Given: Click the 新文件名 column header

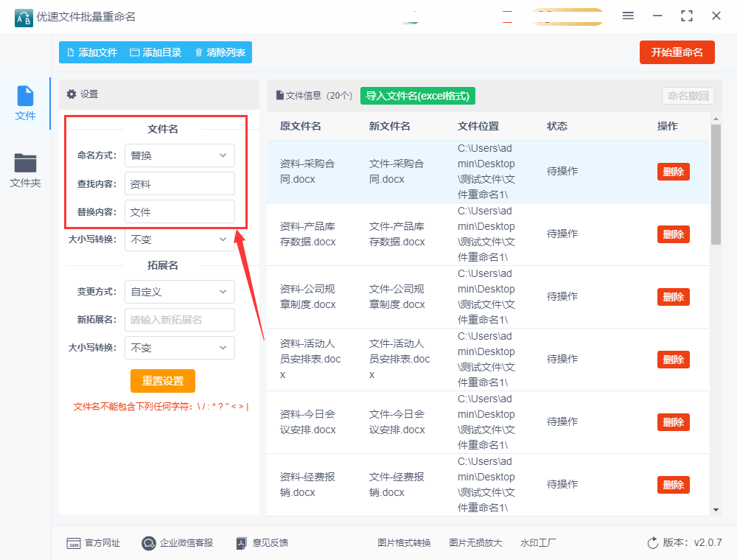Looking at the screenshot, I should [x=390, y=126].
